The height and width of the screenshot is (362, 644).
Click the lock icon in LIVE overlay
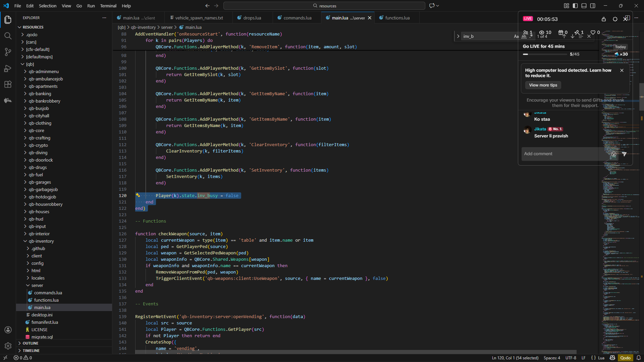pos(604,19)
